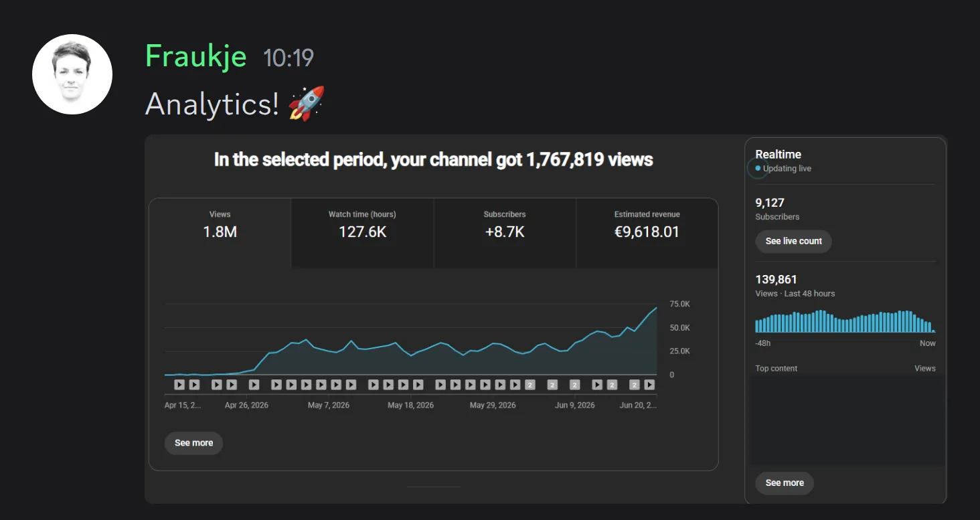Open Fraukje's profile avatar
Screen dimensions: 980x520
[x=72, y=74]
